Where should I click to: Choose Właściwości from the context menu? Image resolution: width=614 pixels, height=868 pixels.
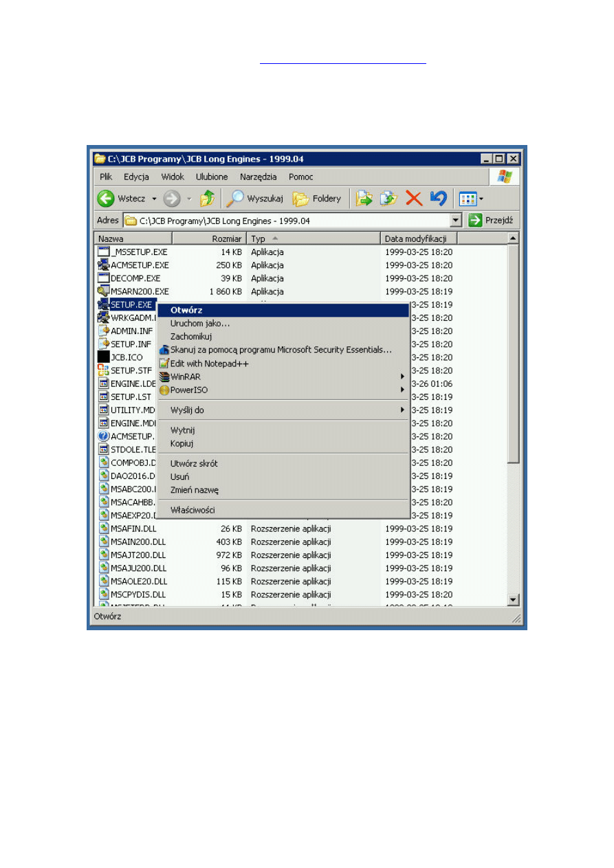click(193, 510)
